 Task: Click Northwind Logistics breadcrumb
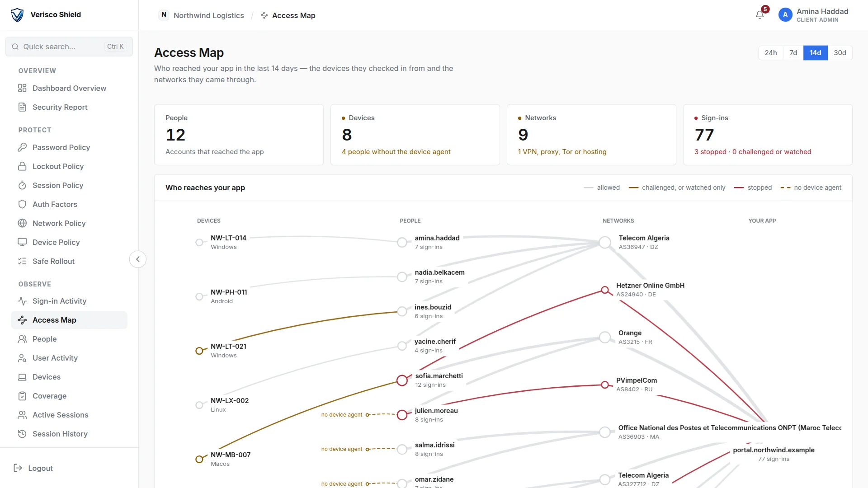pos(202,15)
